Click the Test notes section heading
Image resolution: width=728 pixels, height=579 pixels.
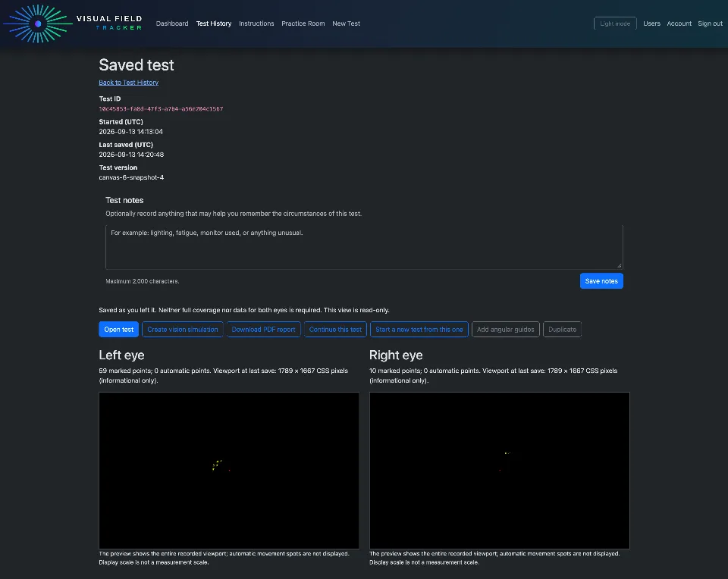tap(124, 200)
